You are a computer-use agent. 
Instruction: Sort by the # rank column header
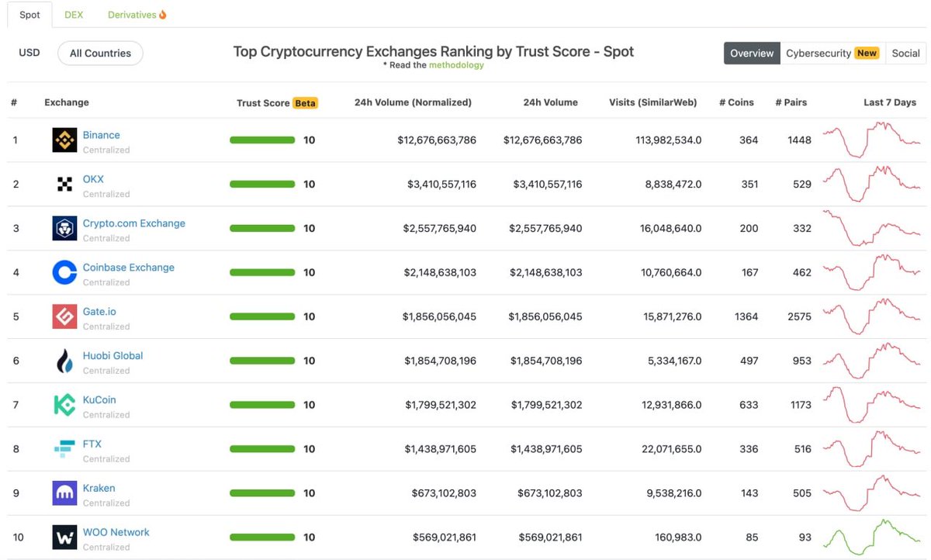pyautogui.click(x=14, y=102)
